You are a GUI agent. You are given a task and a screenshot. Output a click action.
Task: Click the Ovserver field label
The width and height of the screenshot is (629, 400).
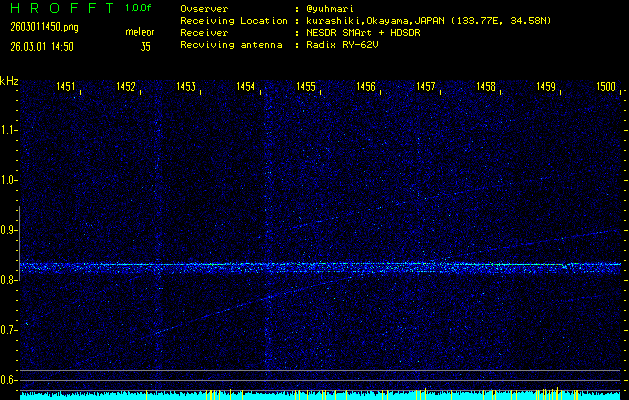pos(204,9)
